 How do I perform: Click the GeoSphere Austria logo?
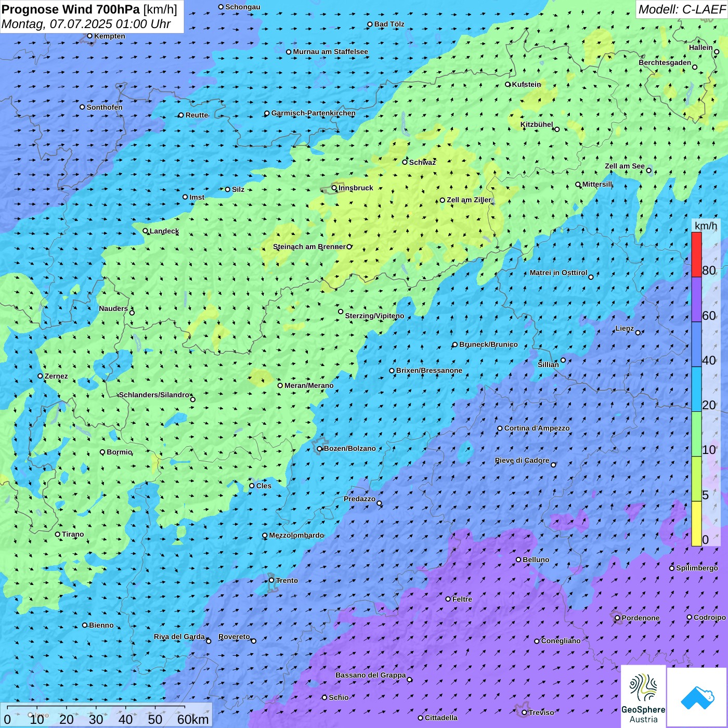pyautogui.click(x=643, y=696)
